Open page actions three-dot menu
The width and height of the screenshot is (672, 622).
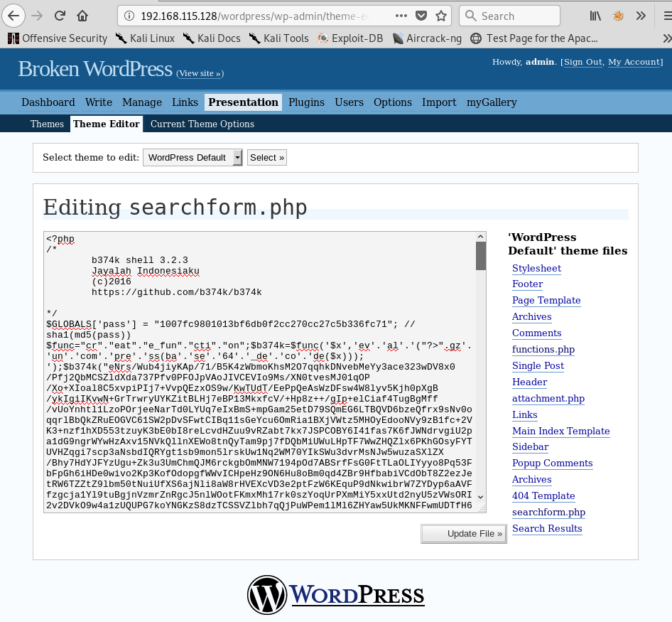click(401, 16)
